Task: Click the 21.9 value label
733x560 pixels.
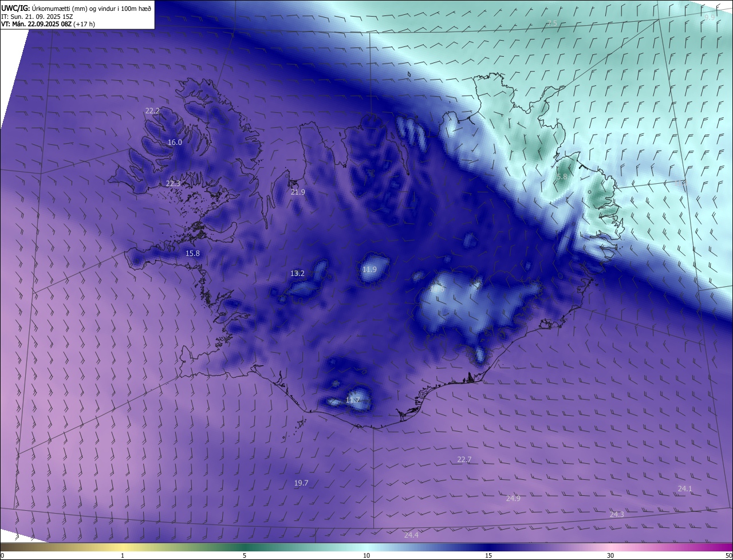Action: (x=298, y=192)
